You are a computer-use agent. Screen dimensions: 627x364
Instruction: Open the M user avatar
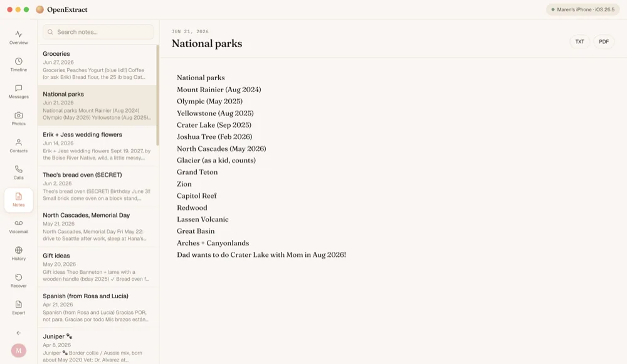point(18,351)
